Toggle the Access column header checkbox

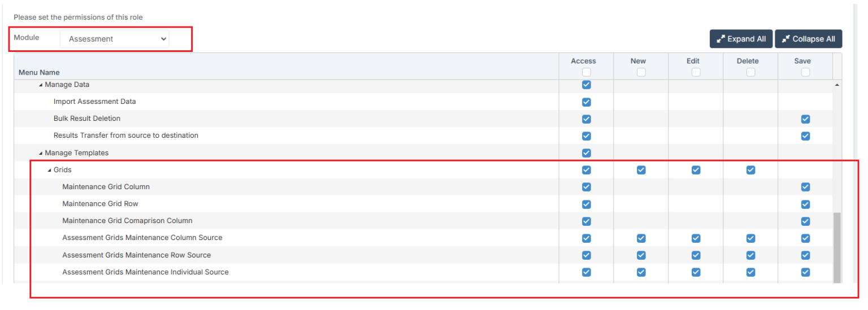[586, 72]
